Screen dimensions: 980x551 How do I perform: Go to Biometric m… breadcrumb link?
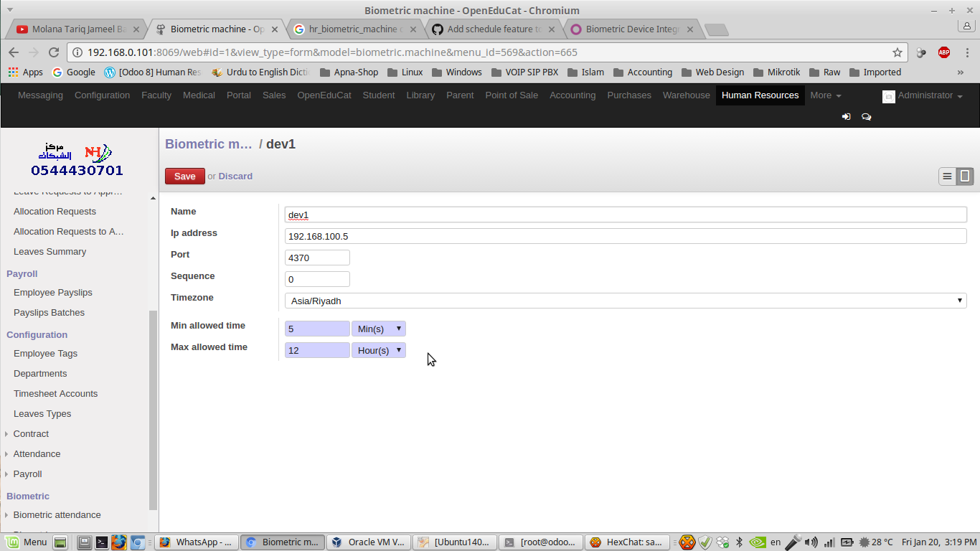click(208, 143)
